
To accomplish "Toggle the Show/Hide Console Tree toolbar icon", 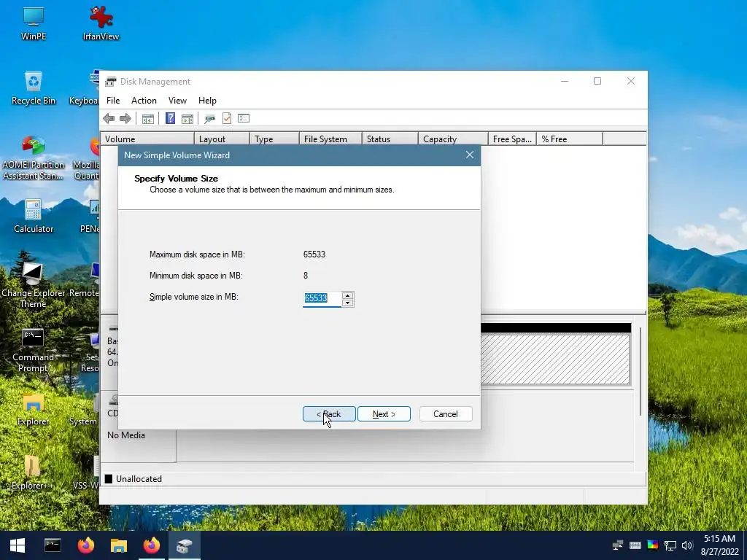I will pyautogui.click(x=147, y=119).
